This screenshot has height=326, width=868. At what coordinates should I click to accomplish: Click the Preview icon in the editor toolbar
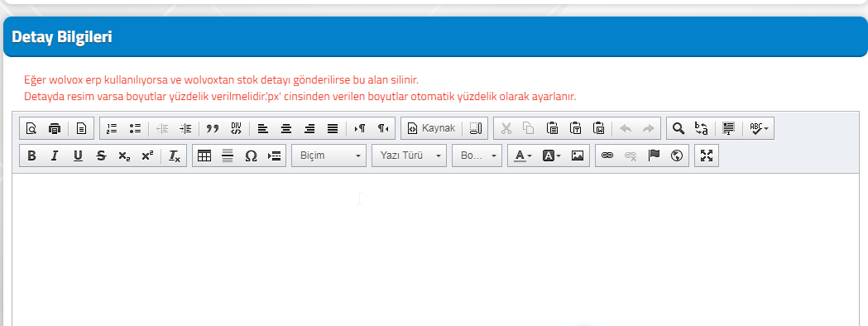pos(31,128)
